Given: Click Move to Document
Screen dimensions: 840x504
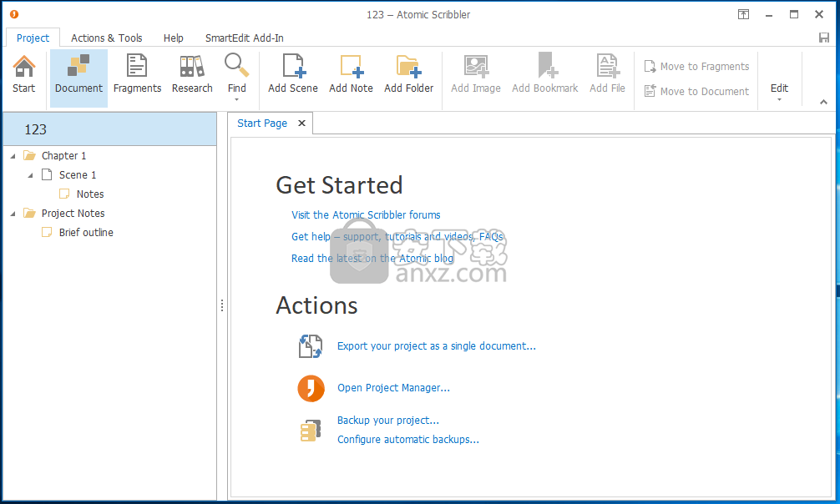Looking at the screenshot, I should pyautogui.click(x=697, y=92).
